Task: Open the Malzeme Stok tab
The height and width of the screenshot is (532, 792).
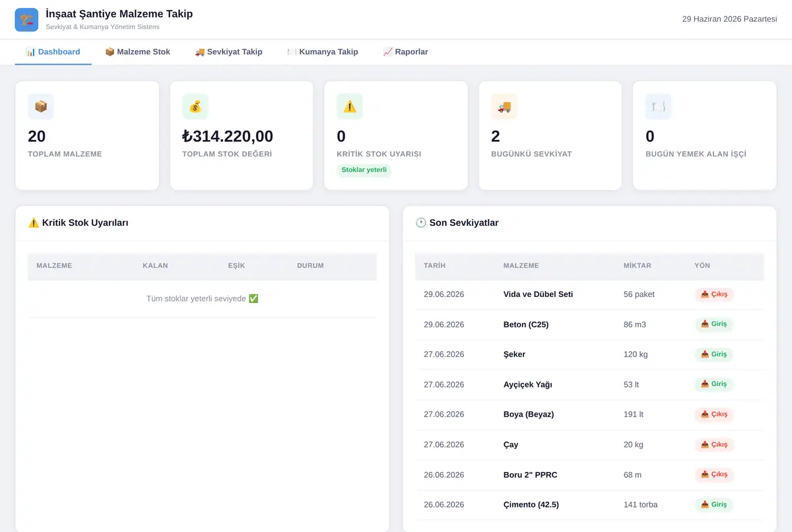Action: pyautogui.click(x=137, y=51)
